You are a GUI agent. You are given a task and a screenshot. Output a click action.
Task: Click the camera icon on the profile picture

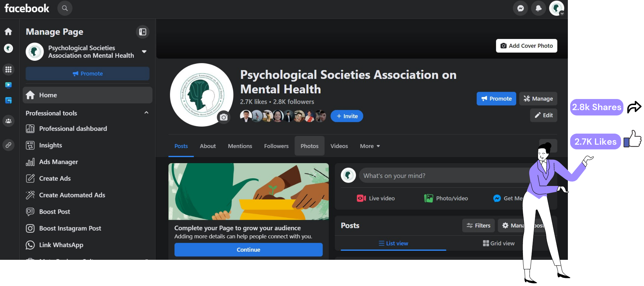224,117
